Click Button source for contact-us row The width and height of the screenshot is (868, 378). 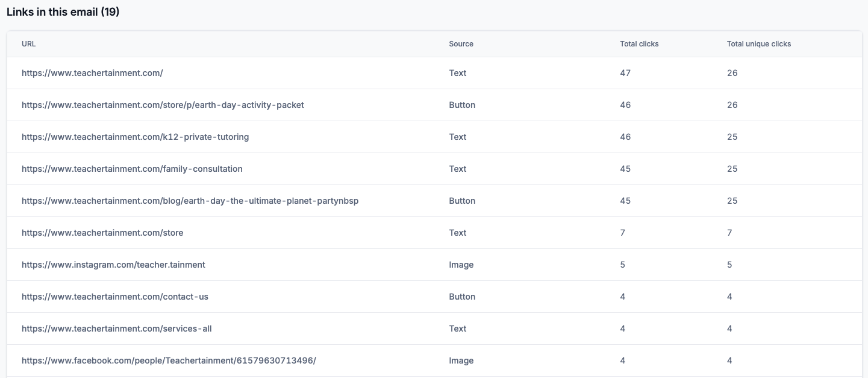pyautogui.click(x=462, y=297)
